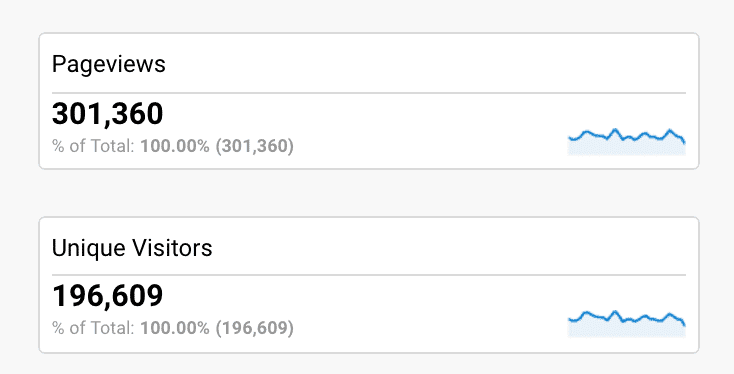Click the Unique Visitors percent of total text
Viewport: 734px width, 374px height.
(173, 328)
